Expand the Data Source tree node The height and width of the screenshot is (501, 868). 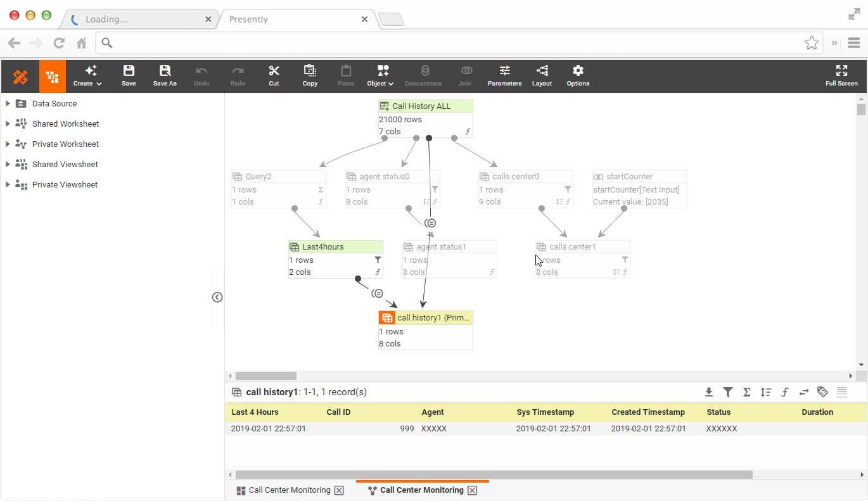pos(8,103)
